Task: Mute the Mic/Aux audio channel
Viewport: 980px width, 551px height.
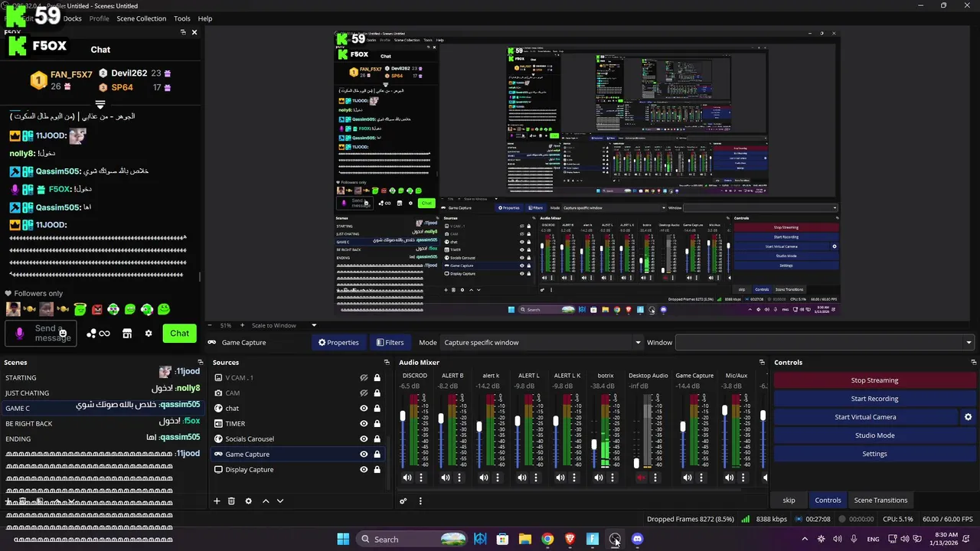Action: point(729,478)
